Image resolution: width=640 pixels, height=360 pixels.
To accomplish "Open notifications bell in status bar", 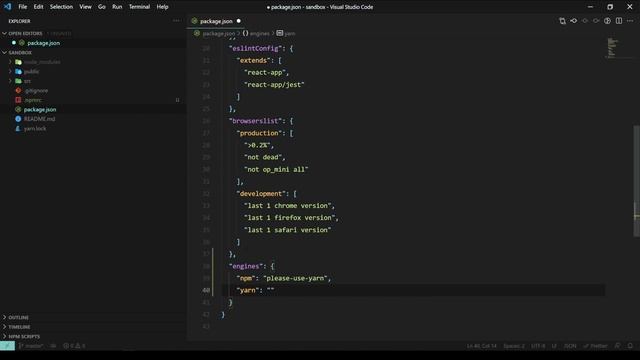I will point(630,346).
